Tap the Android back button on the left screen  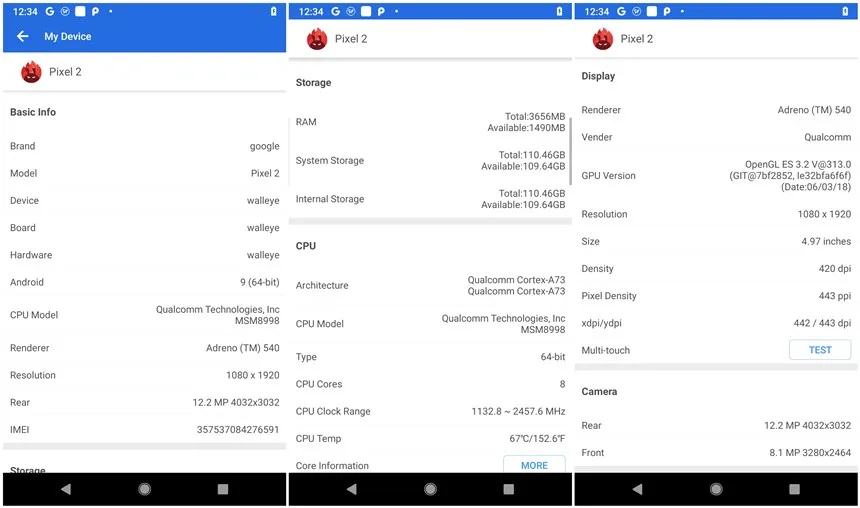66,489
